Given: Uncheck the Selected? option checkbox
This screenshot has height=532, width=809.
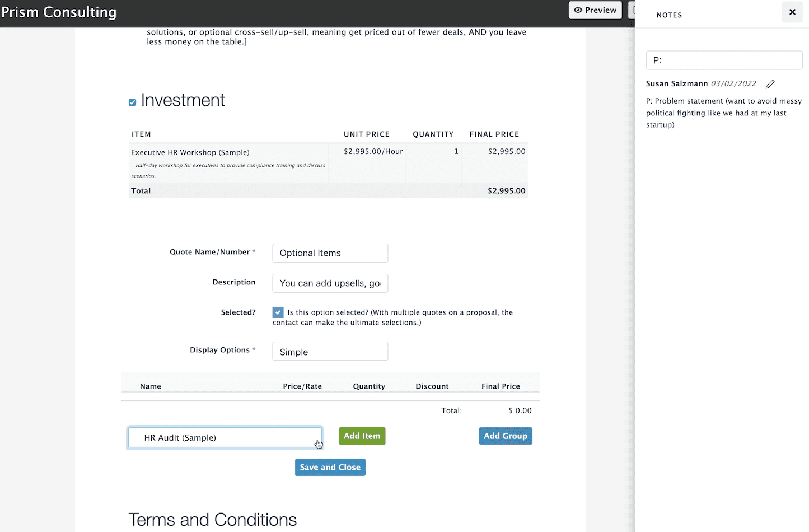Looking at the screenshot, I should click(278, 312).
